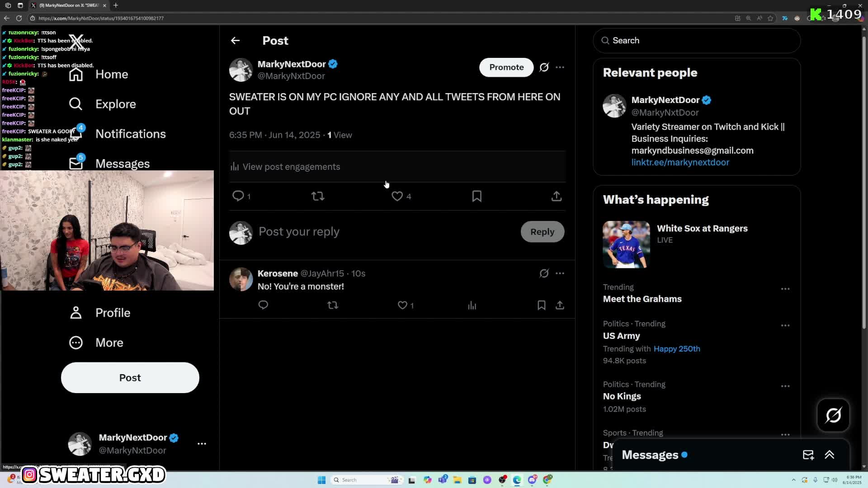Share the main post via upload icon
868x488 pixels.
557,196
